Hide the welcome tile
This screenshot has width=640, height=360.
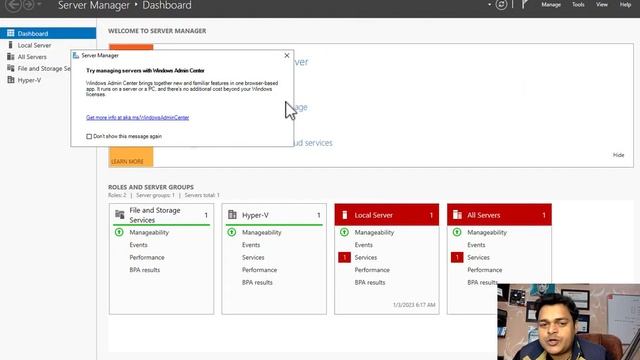point(618,155)
